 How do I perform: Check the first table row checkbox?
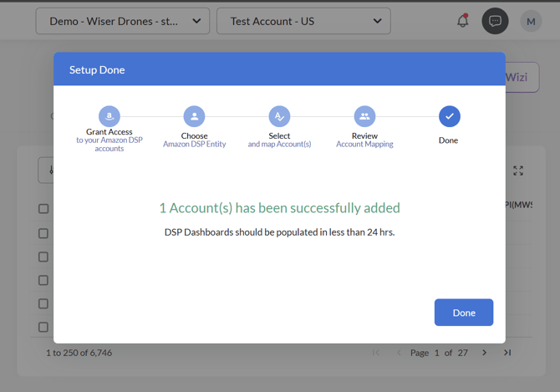tap(43, 234)
